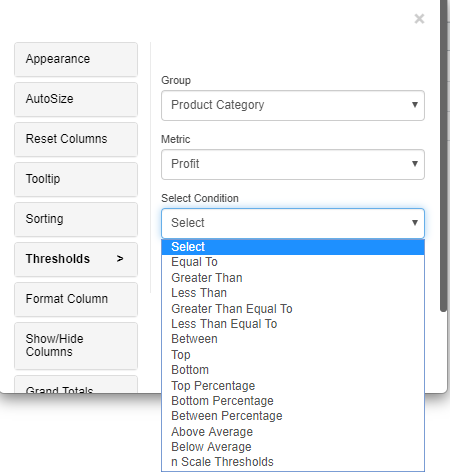Collapse the Select Condition dropdown
The width and height of the screenshot is (450, 472).
click(x=293, y=223)
